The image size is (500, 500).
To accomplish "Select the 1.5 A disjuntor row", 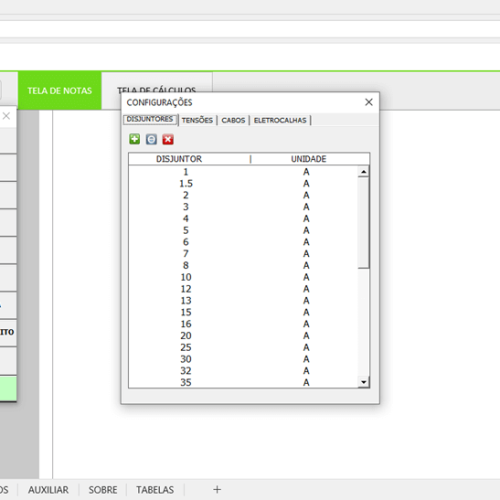I will tap(243, 184).
